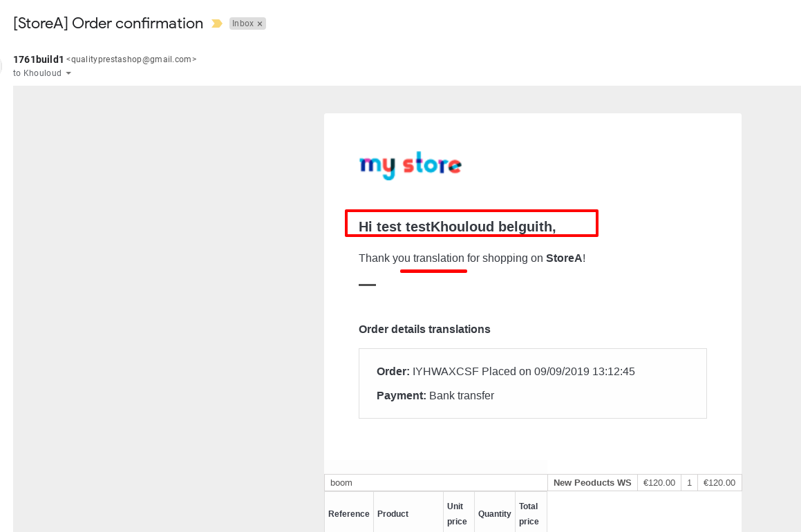Click the greeting Hi test testKhouloud belguith
Viewport: 801px width, 532px height.
(x=458, y=226)
